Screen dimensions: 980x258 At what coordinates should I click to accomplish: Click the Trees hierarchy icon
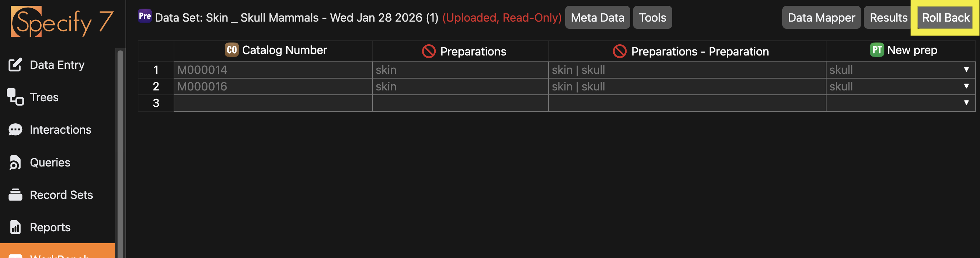[x=15, y=97]
